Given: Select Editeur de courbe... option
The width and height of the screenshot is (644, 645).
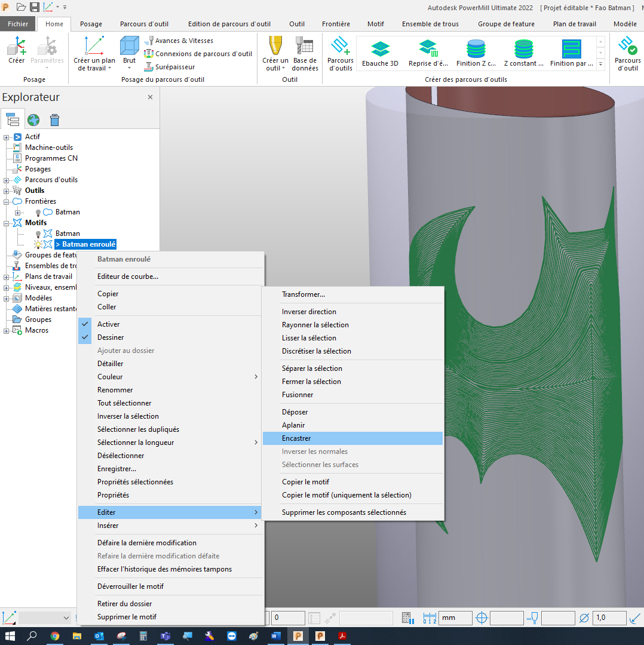Looking at the screenshot, I should [x=128, y=277].
